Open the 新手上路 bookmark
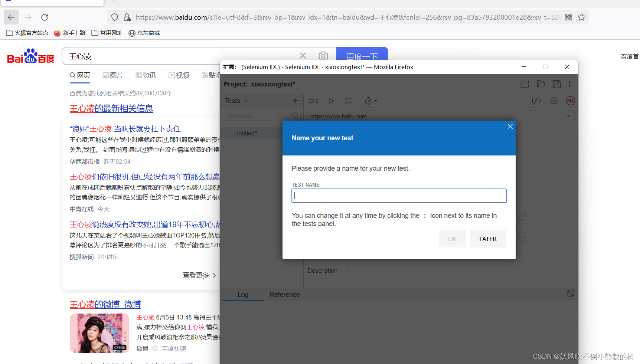640x364 pixels. [x=69, y=33]
